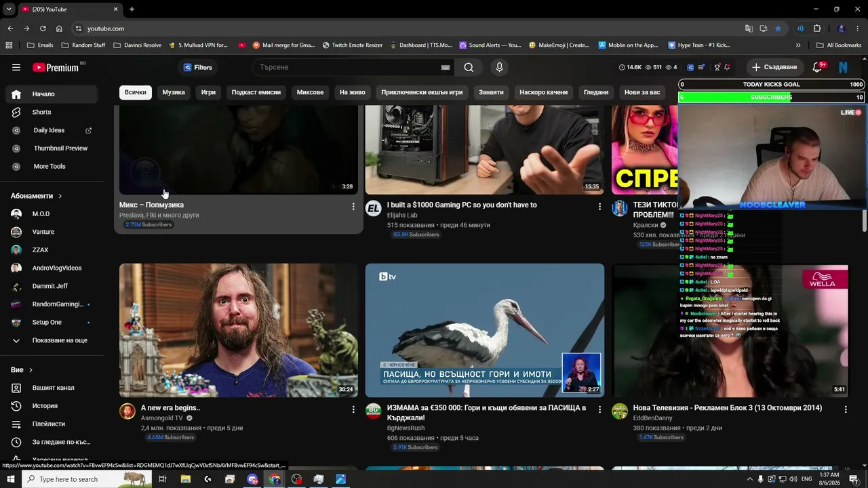The height and width of the screenshot is (488, 868).
Task: Open Начало in the sidebar
Action: [53, 94]
